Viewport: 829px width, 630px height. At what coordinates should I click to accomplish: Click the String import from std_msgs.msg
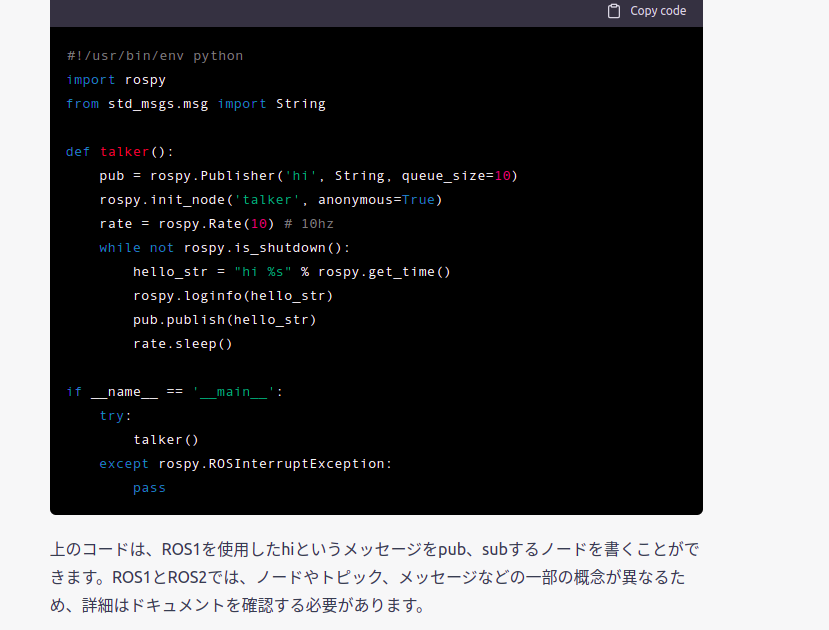(301, 103)
